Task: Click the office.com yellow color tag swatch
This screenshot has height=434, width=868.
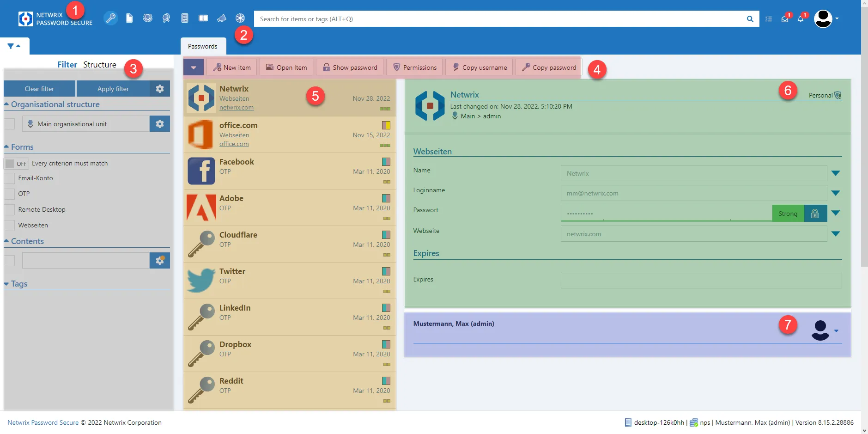Action: click(386, 125)
